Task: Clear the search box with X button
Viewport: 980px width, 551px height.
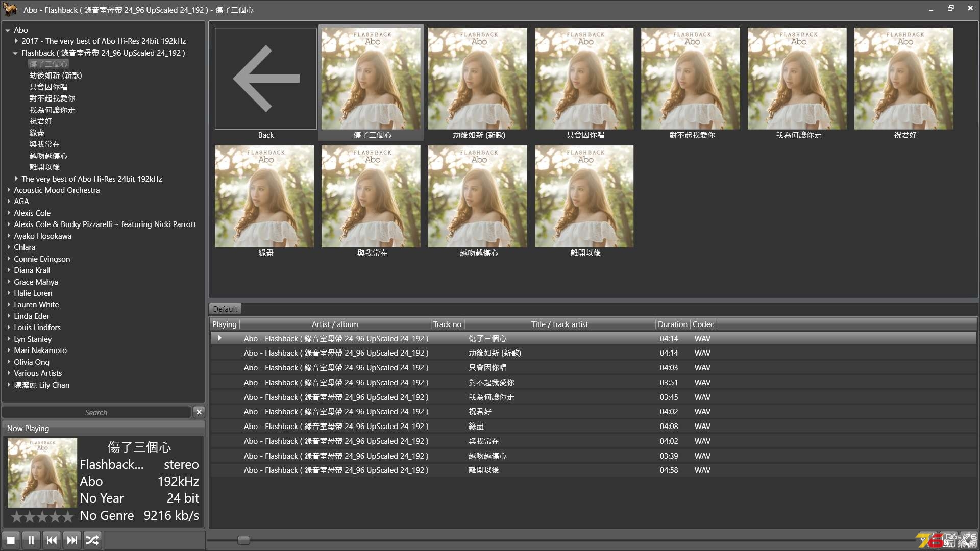Action: [199, 412]
